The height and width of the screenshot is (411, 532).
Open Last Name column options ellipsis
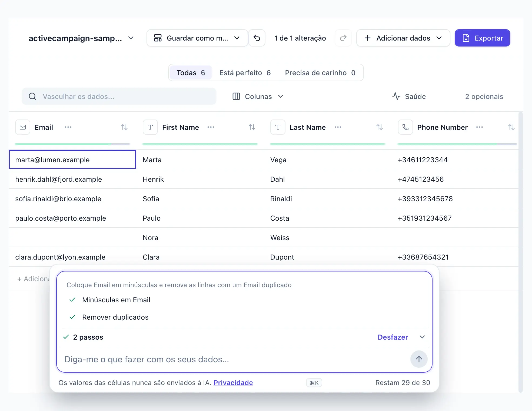(338, 127)
